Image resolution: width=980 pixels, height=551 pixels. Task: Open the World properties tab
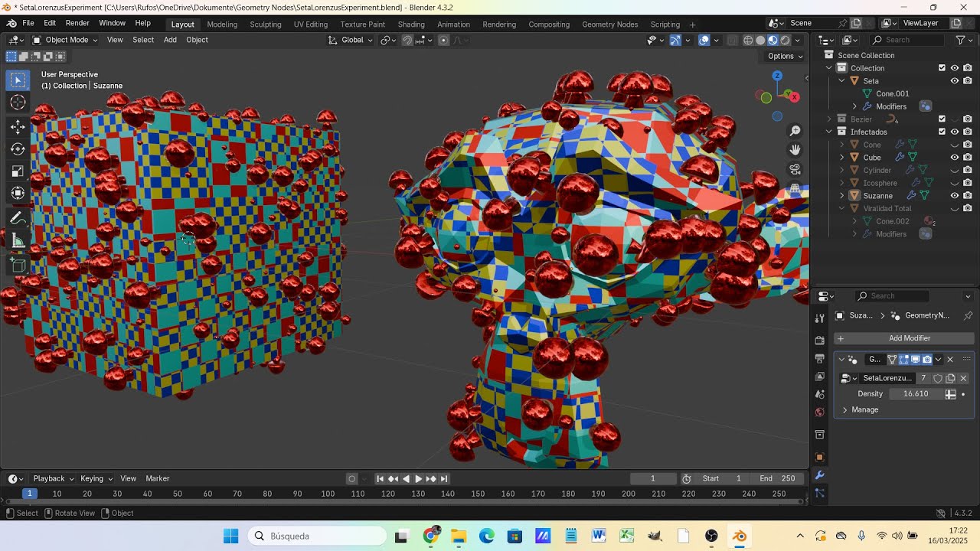(819, 412)
